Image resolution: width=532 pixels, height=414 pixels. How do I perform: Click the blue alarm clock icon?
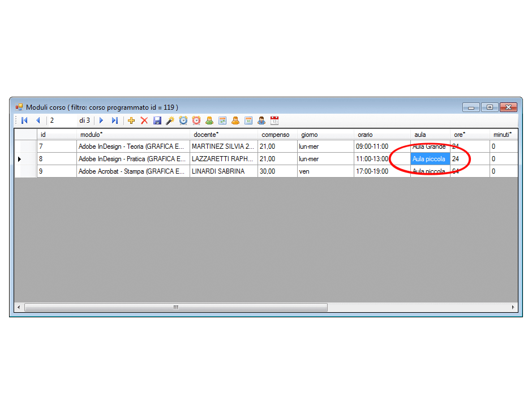(183, 120)
